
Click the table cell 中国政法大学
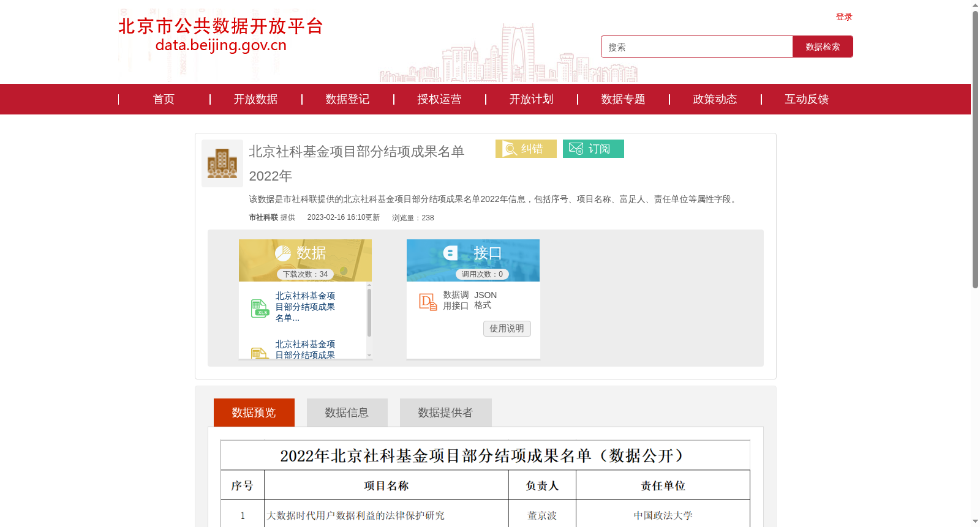coord(663,516)
